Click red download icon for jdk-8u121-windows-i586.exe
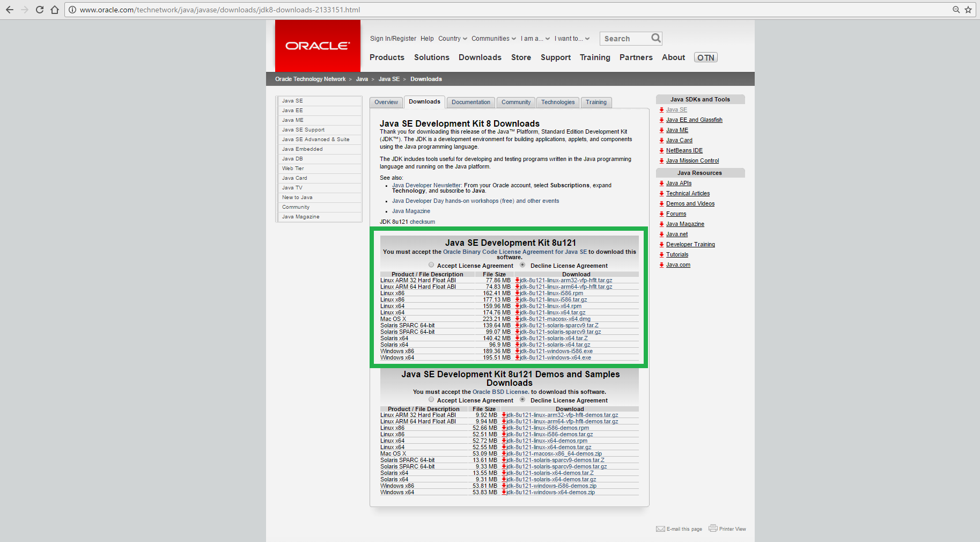The image size is (980, 542). 517,351
